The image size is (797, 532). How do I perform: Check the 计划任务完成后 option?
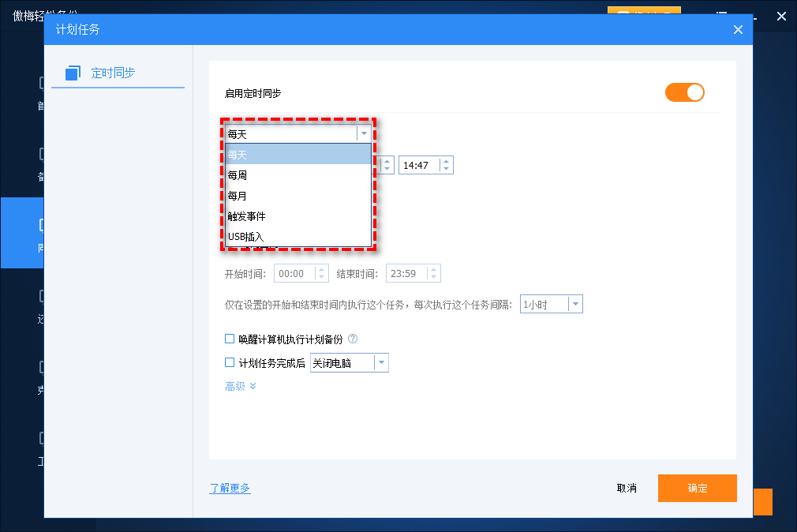(x=229, y=362)
